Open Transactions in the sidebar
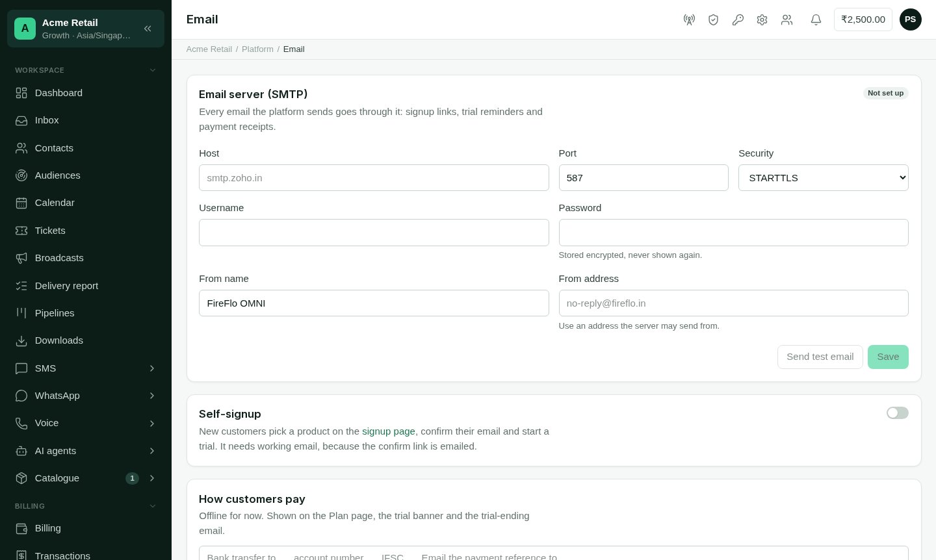This screenshot has width=936, height=560. point(86,555)
